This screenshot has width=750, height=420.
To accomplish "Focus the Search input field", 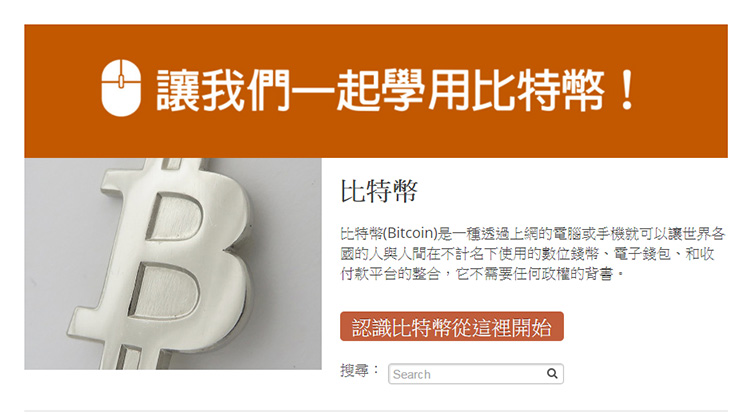I will tap(475, 374).
